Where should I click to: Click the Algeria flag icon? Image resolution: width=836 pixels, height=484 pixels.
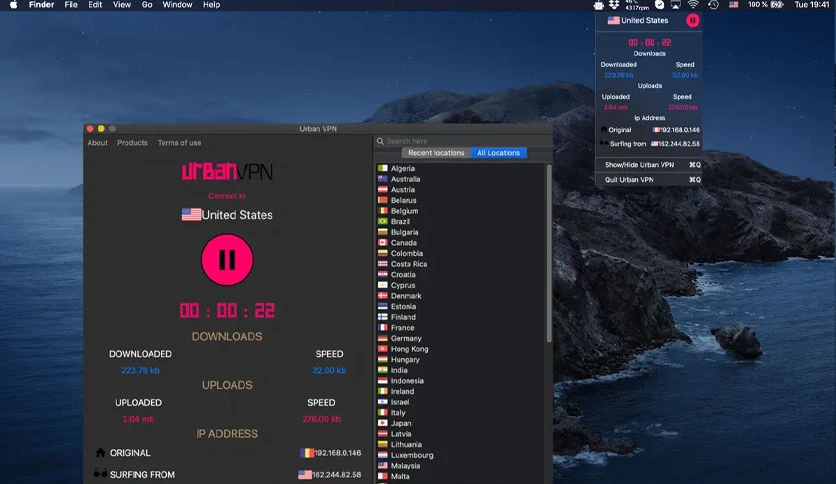383,168
